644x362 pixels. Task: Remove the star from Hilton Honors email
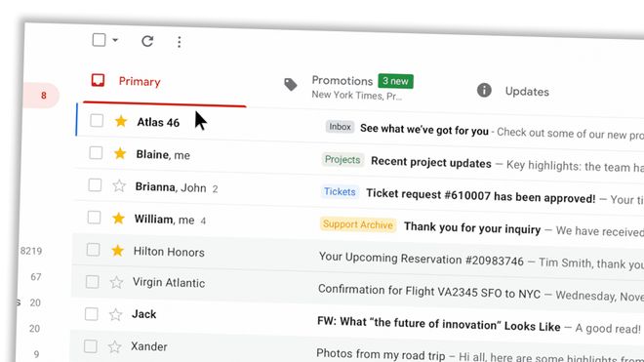[x=117, y=250]
